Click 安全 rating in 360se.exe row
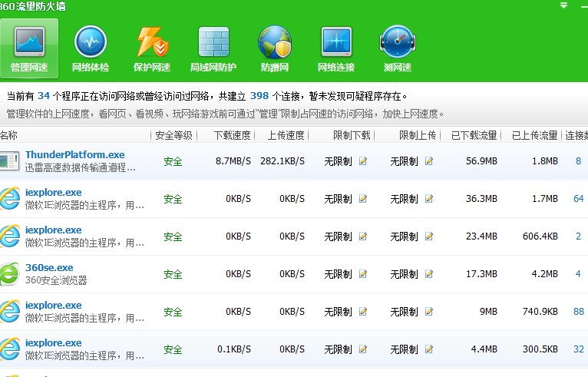This screenshot has width=588, height=377. pos(173,274)
